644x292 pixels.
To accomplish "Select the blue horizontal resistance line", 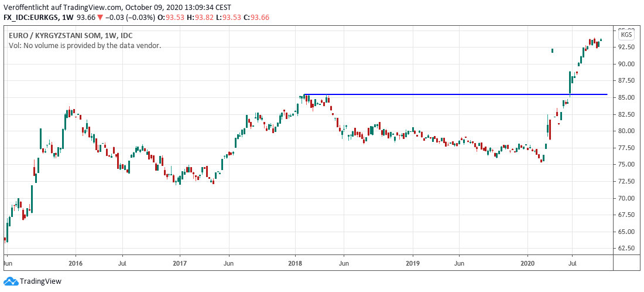I will (455, 94).
